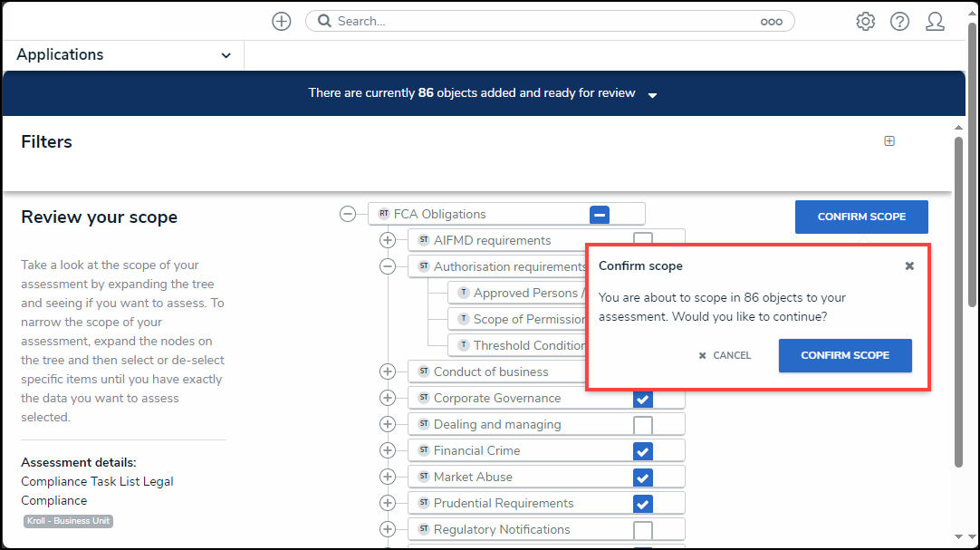Expand the objects added banner arrow

[652, 94]
